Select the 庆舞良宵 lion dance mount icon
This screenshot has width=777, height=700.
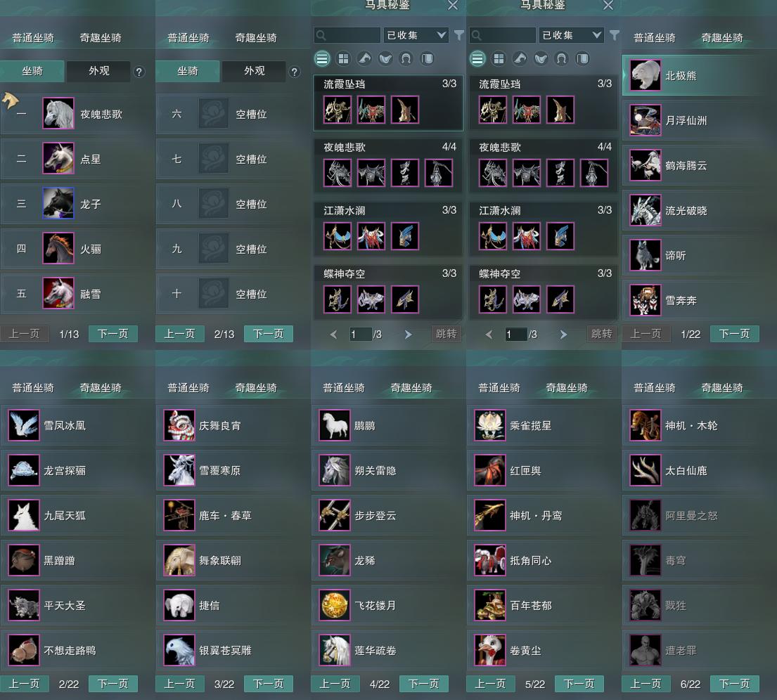(179, 425)
